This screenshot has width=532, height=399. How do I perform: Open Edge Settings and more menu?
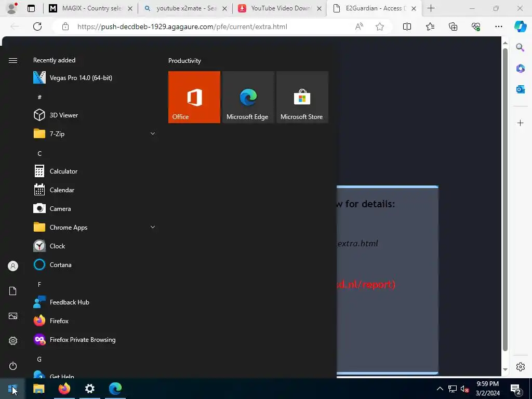point(499,26)
